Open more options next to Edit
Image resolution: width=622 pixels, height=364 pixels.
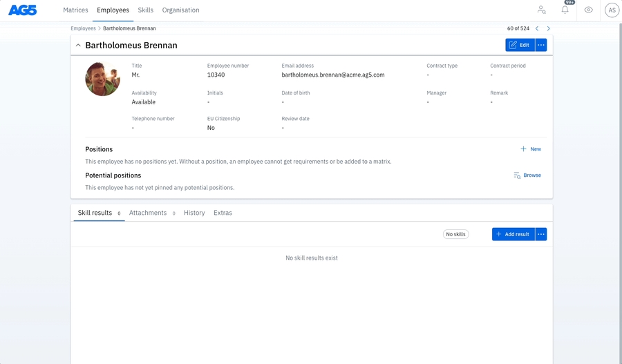click(x=541, y=45)
